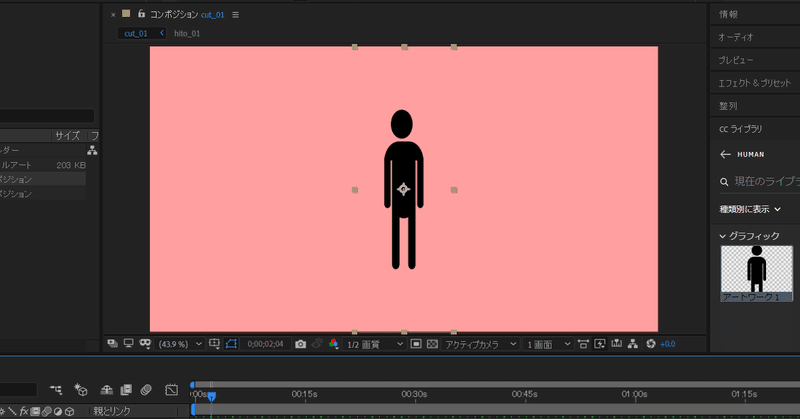800x419 pixels.
Task: Open the Graph Editor icon
Action: 171,390
